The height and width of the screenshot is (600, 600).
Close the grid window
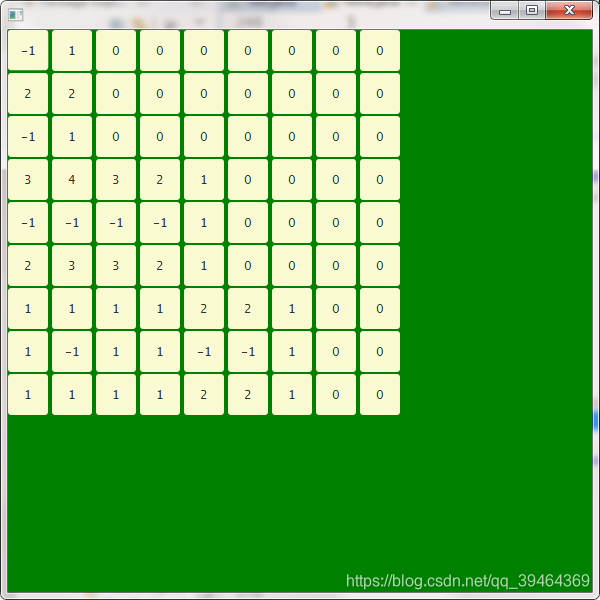pos(569,11)
